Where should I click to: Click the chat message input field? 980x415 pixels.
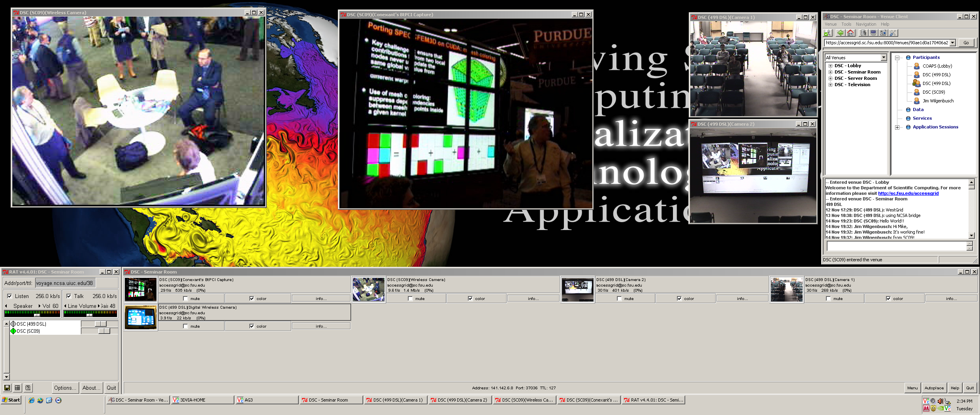[896, 246]
